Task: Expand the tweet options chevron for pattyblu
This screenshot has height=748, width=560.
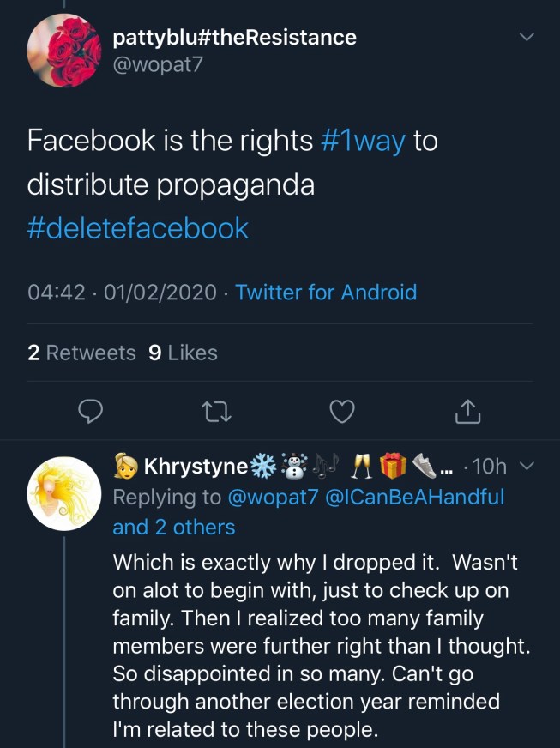Action: tap(527, 37)
